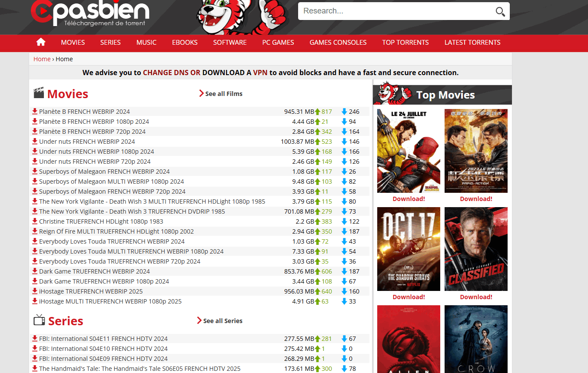Click blue leechers arrow on Dark Game 853.76 MB row

click(x=344, y=271)
